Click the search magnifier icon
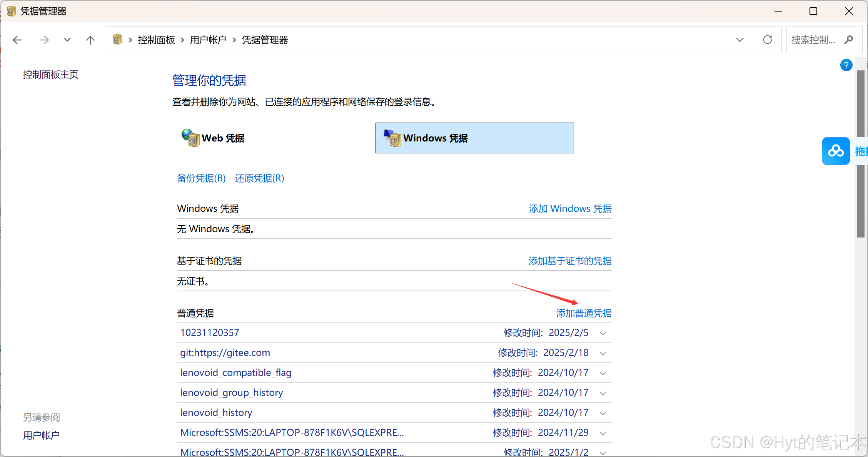The image size is (868, 457). click(x=849, y=40)
